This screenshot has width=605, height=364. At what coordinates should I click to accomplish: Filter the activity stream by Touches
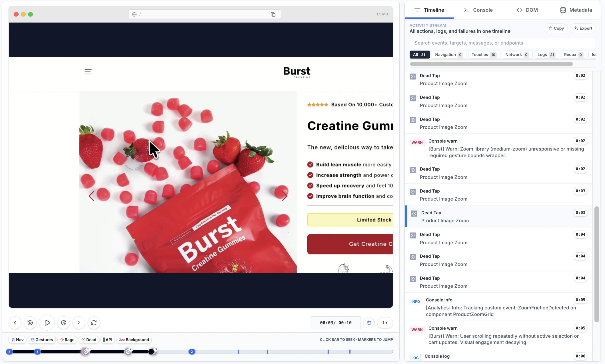[x=484, y=55]
